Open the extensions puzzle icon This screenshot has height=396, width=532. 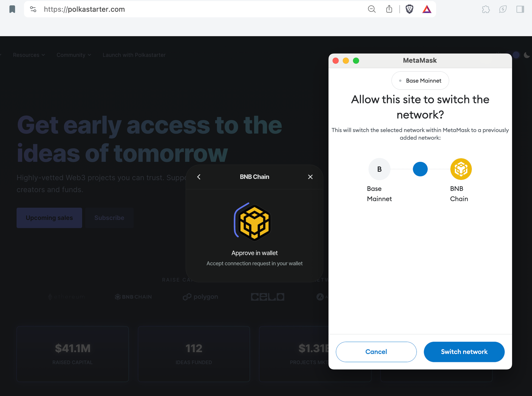coord(486,9)
